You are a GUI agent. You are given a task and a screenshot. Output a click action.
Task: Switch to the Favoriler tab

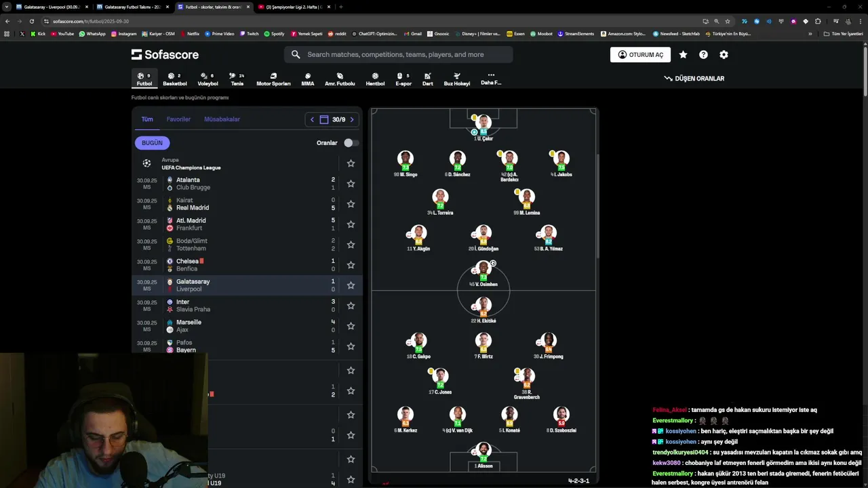[x=178, y=119]
